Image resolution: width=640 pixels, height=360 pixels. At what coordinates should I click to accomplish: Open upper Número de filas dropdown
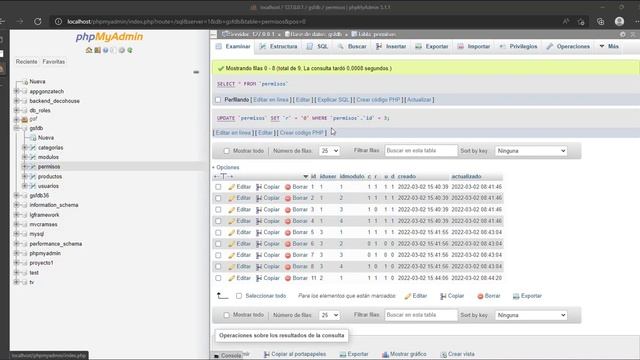(329, 151)
